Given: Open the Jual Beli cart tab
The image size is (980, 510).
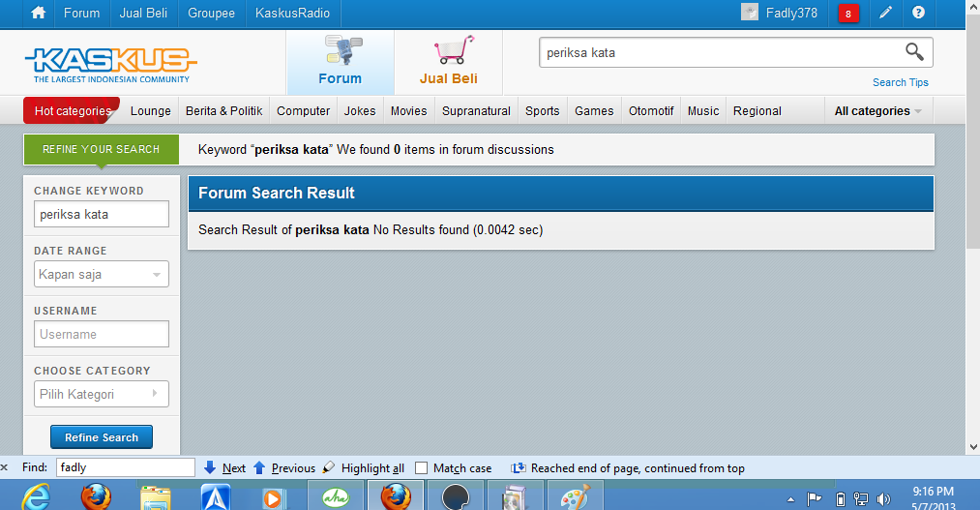Looking at the screenshot, I should click(x=448, y=63).
